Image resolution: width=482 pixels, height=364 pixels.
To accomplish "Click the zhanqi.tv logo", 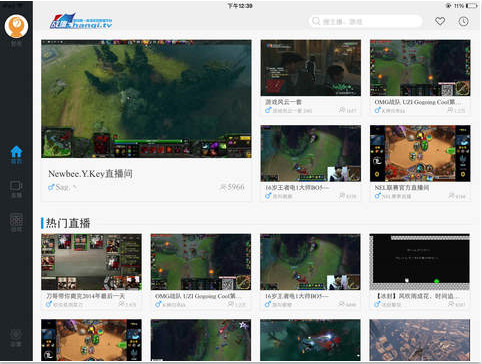I will pyautogui.click(x=81, y=21).
